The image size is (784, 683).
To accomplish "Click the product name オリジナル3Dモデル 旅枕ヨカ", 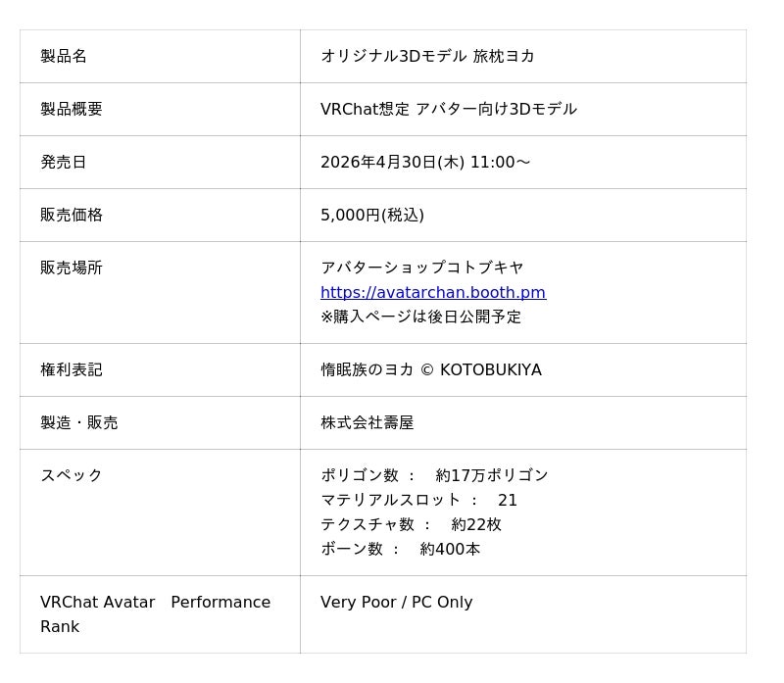I will tap(427, 56).
